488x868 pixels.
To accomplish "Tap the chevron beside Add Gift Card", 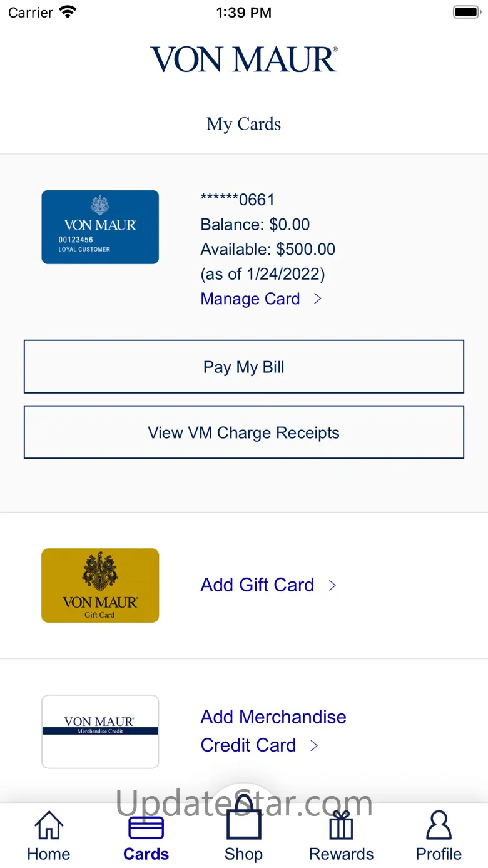I will (x=333, y=585).
